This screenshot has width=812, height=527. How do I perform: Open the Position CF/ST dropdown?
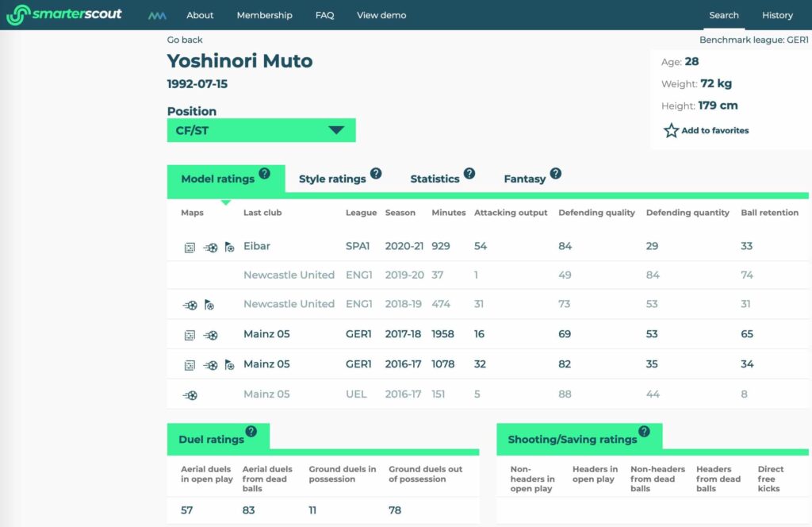coord(261,130)
